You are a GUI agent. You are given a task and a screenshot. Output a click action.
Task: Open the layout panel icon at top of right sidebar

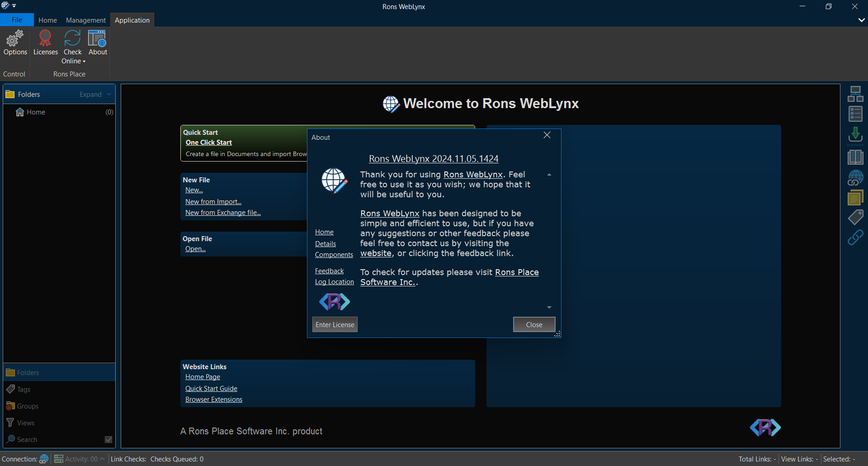tap(855, 94)
